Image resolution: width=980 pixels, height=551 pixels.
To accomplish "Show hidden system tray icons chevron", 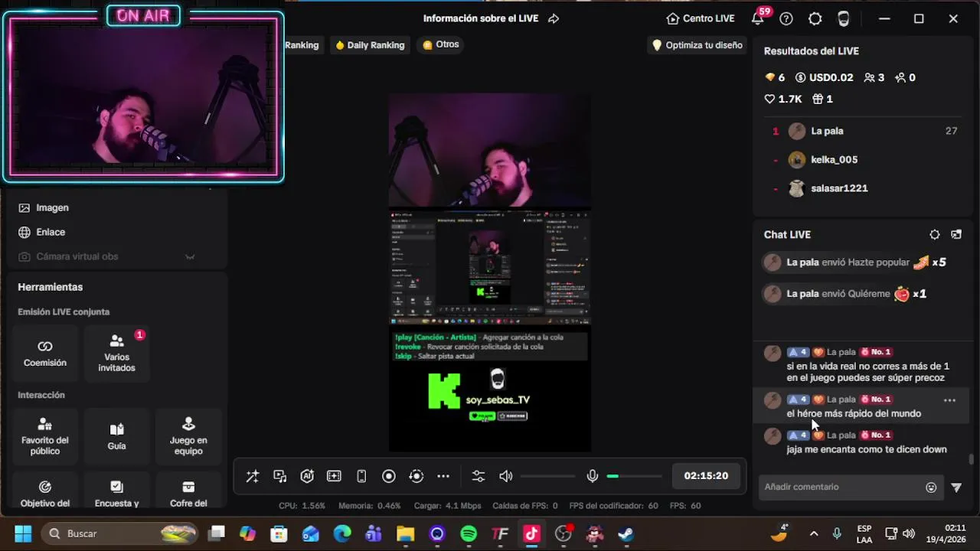I will (x=814, y=533).
